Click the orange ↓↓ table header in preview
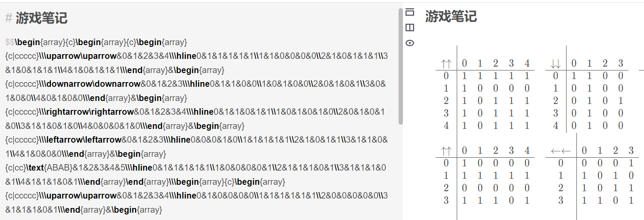Screen dimensions: 644x220 (x=556, y=64)
